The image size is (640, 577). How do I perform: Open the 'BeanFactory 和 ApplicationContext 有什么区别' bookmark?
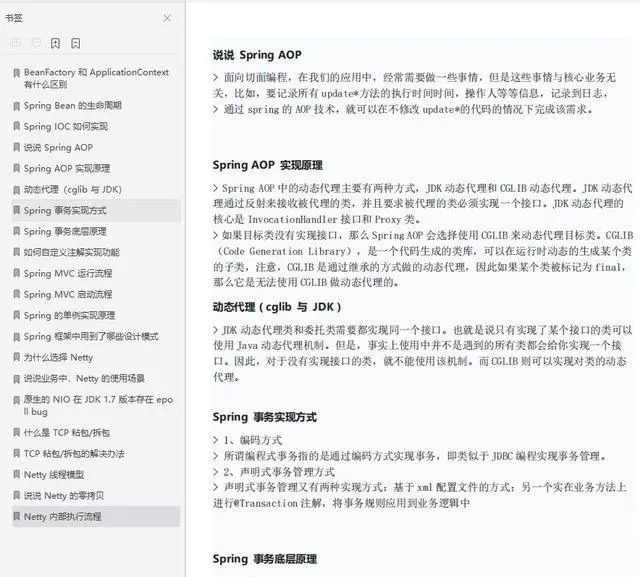point(96,78)
